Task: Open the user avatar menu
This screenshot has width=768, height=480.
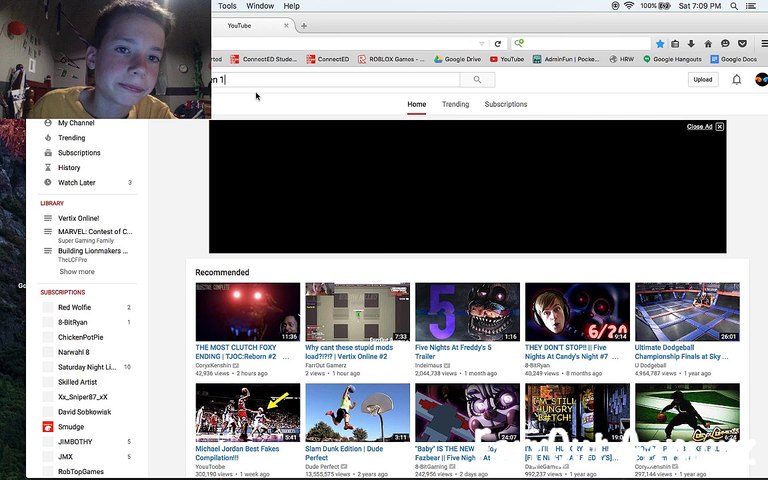Action: 762,79
